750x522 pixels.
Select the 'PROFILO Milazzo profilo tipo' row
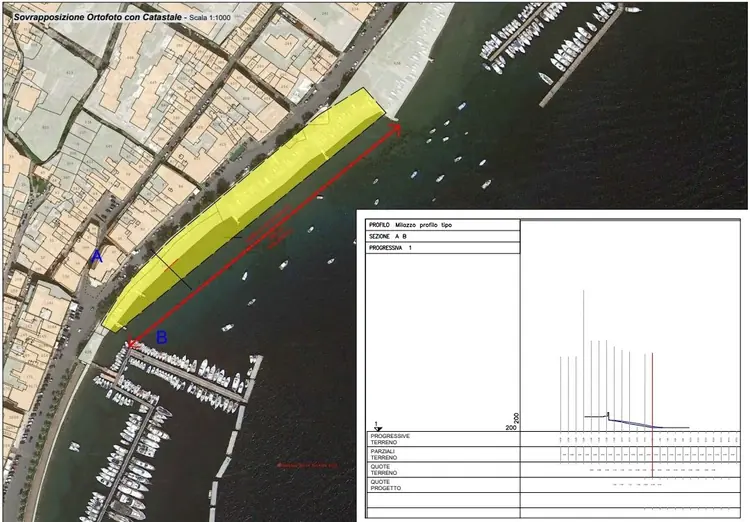(410, 225)
